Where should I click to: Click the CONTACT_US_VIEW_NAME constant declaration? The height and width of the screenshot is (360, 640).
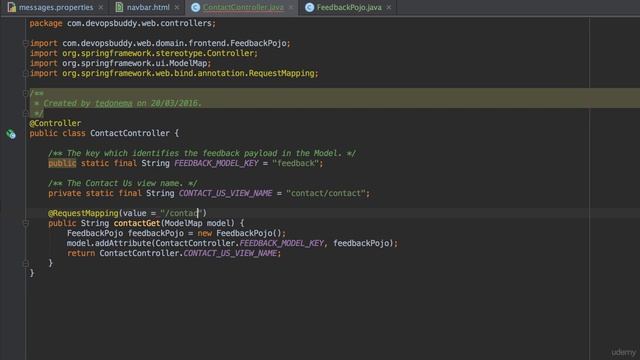click(225, 193)
